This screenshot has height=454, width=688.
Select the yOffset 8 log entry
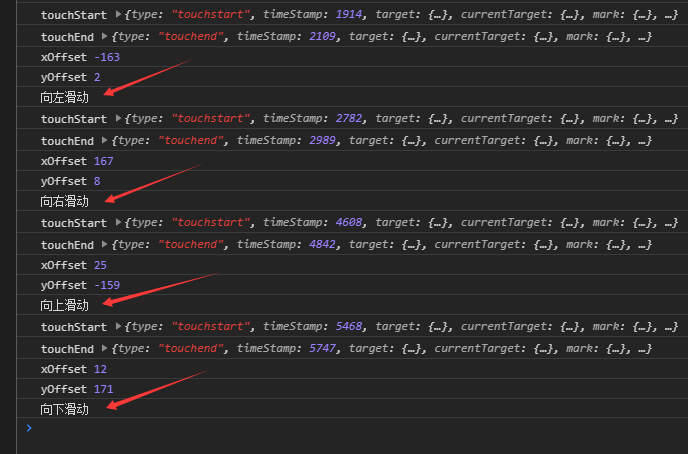click(x=352, y=181)
